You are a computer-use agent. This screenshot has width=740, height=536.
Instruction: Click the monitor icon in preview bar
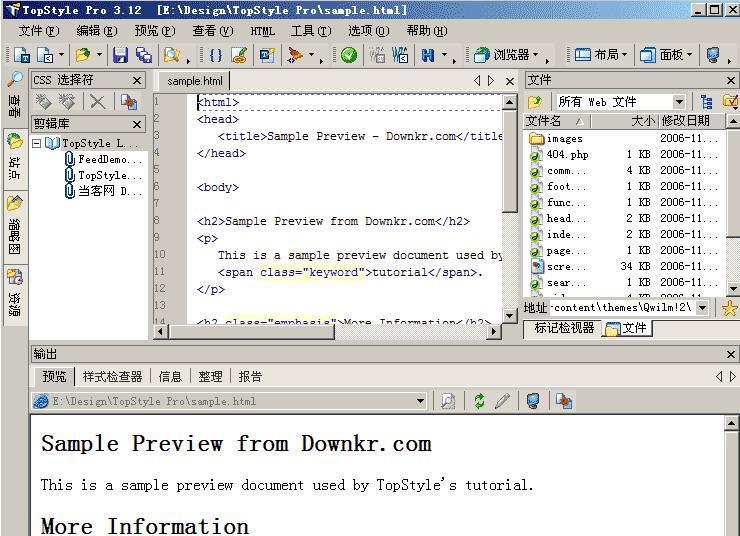(533, 401)
